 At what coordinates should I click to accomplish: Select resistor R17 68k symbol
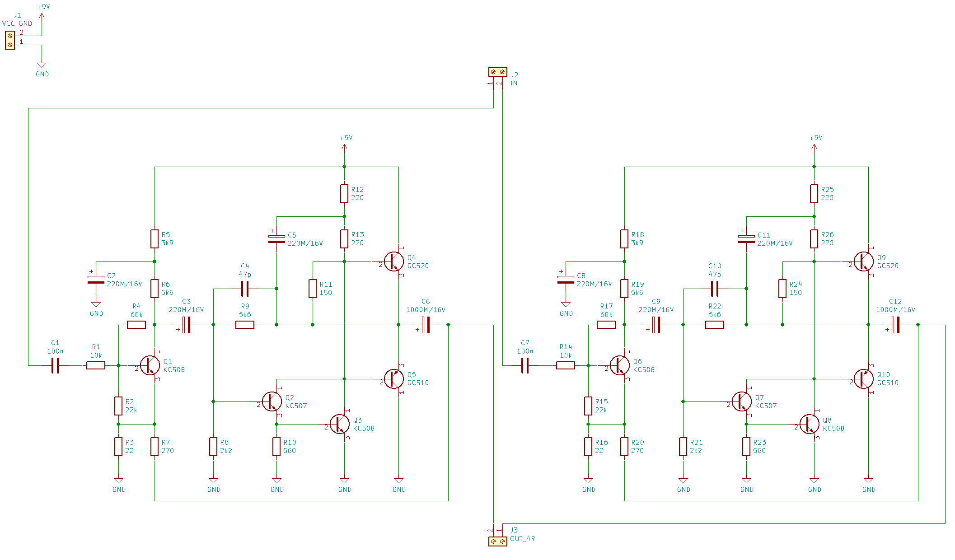click(606, 325)
